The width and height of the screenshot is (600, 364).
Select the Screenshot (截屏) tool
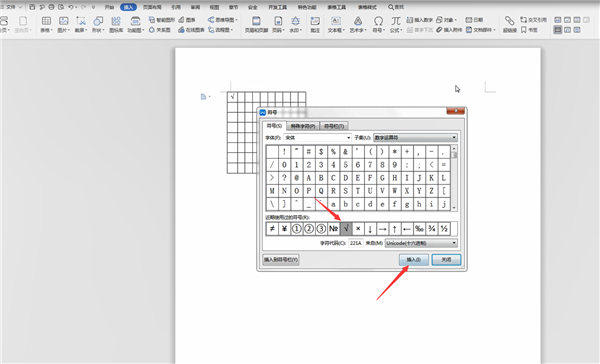[x=81, y=24]
